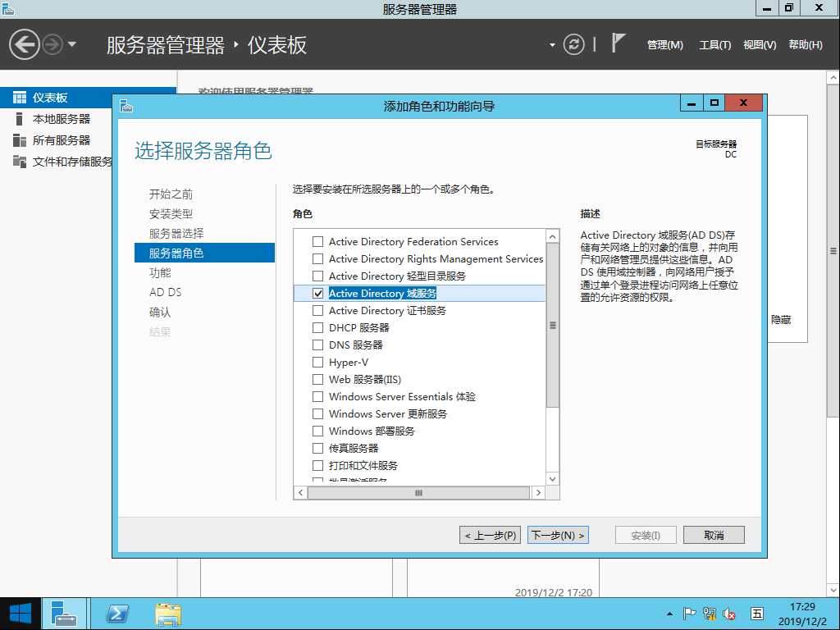Open navigation history dropdown beside forward arrow
This screenshot has height=630, width=840.
tap(72, 44)
